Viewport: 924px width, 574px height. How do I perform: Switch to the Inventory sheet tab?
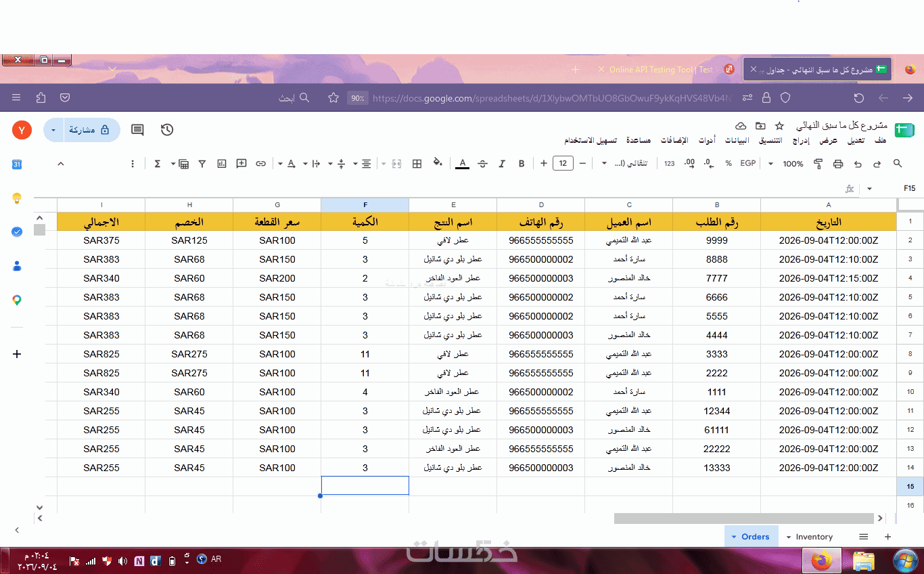click(x=810, y=537)
